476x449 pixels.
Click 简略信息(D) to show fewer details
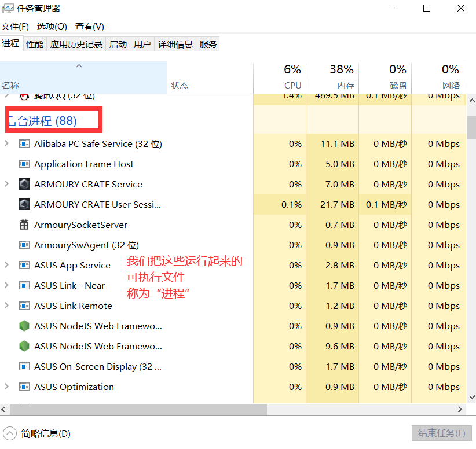click(46, 433)
